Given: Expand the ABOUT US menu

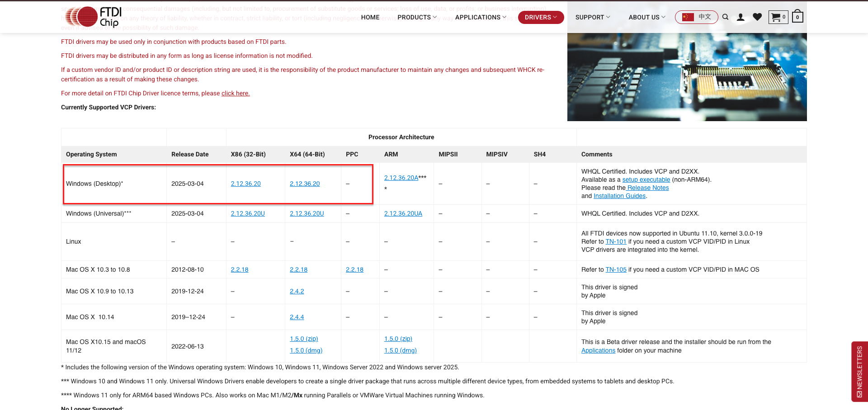Looking at the screenshot, I should pos(647,17).
